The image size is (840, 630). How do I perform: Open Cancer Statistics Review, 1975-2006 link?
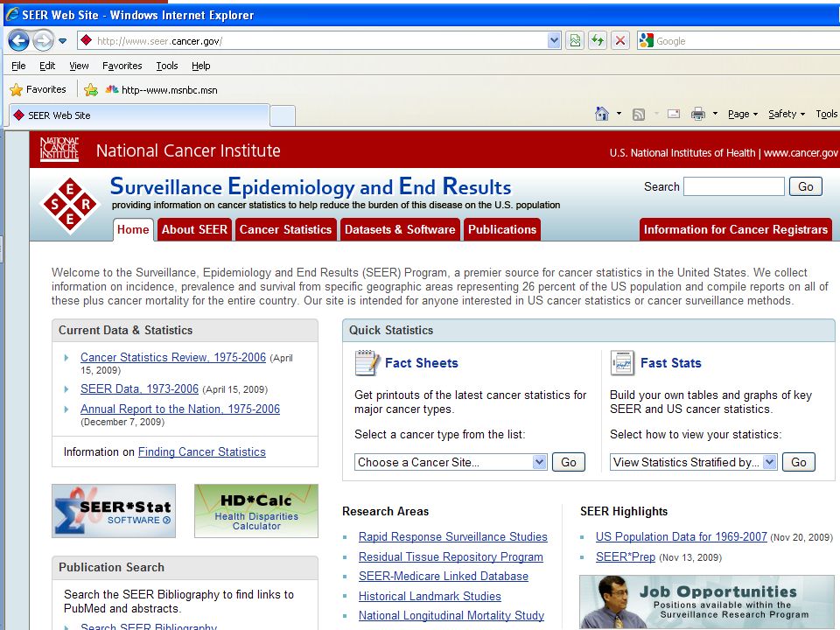[x=173, y=357]
